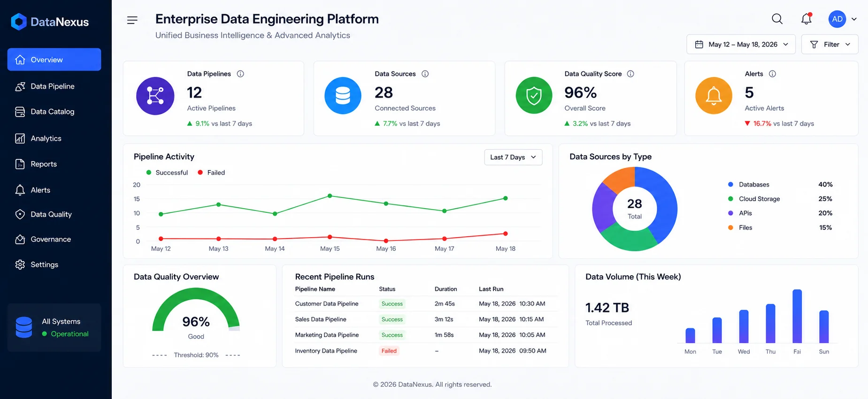This screenshot has height=399, width=868.
Task: Click the purple pipeline network icon
Action: [155, 96]
